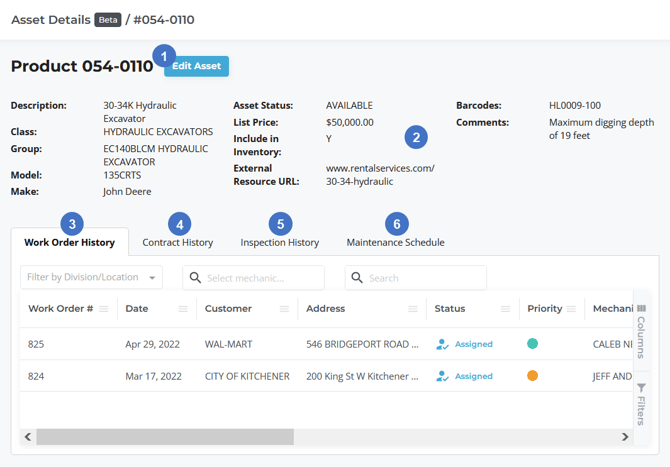
Task: Open the Customer column menu icon
Action: [x=284, y=310]
